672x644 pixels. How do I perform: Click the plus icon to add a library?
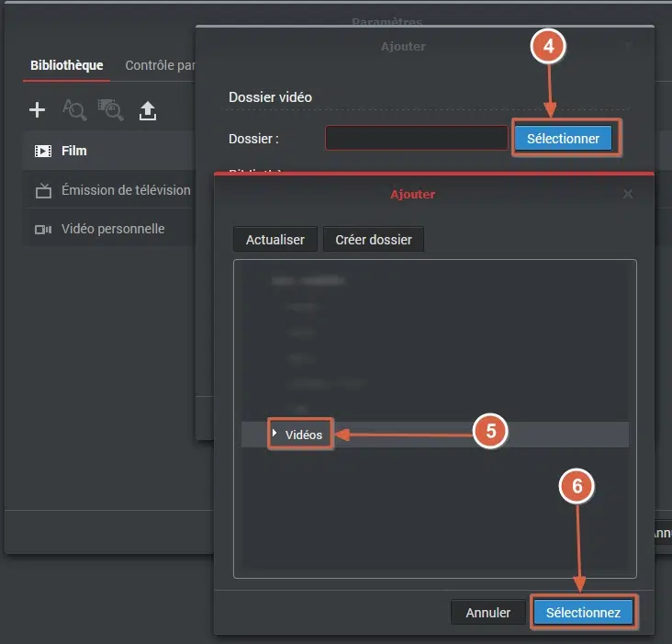pyautogui.click(x=37, y=111)
